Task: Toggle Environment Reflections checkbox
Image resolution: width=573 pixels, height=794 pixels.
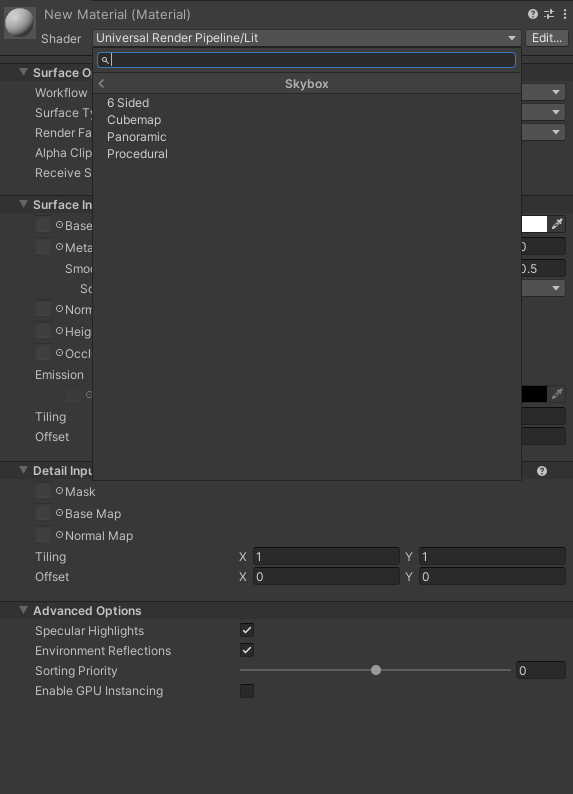Action: tap(247, 650)
